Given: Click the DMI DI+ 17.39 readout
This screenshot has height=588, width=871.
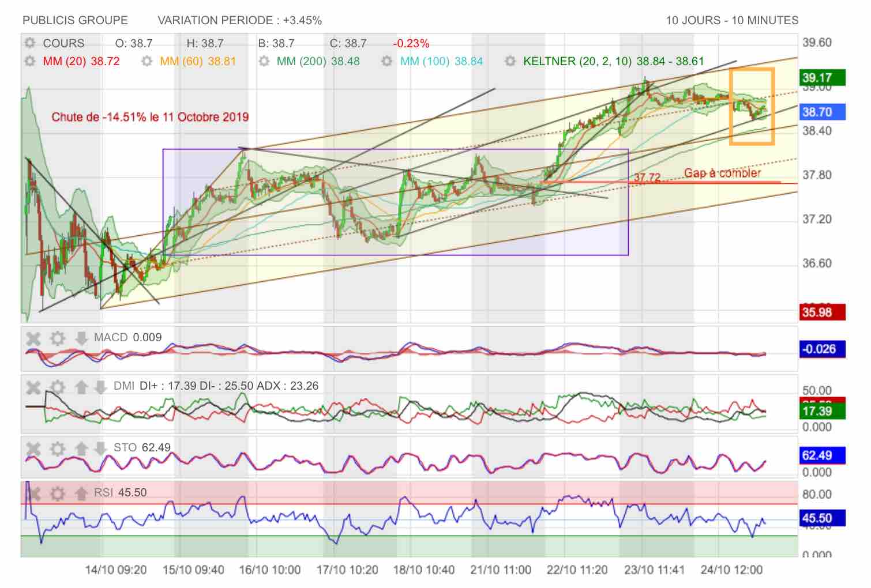Looking at the screenshot, I should 169,386.
